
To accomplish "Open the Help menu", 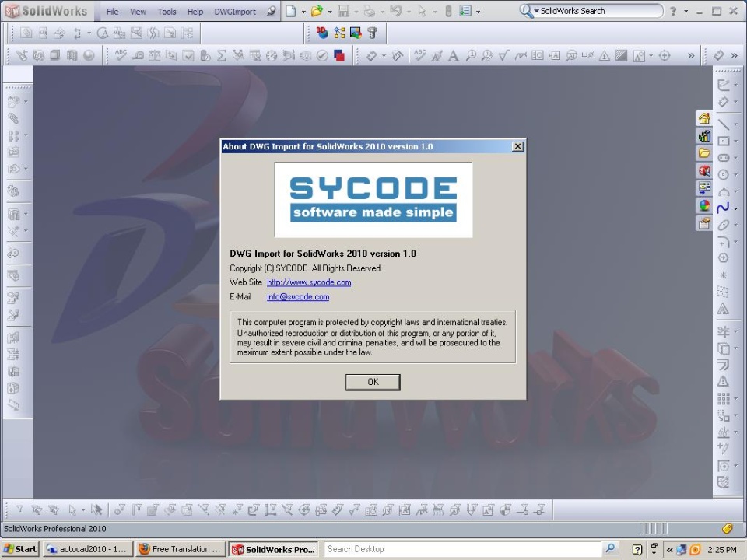I will tap(195, 12).
